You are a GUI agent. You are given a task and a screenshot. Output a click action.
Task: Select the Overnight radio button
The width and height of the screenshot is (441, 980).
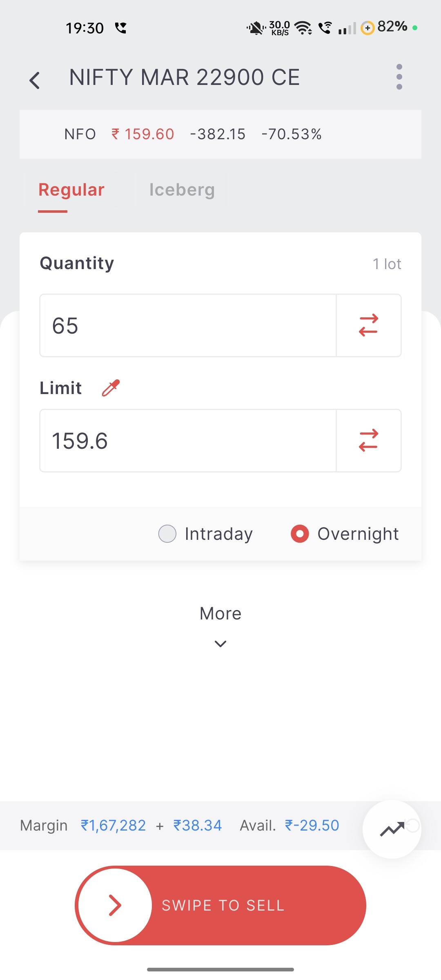[300, 534]
